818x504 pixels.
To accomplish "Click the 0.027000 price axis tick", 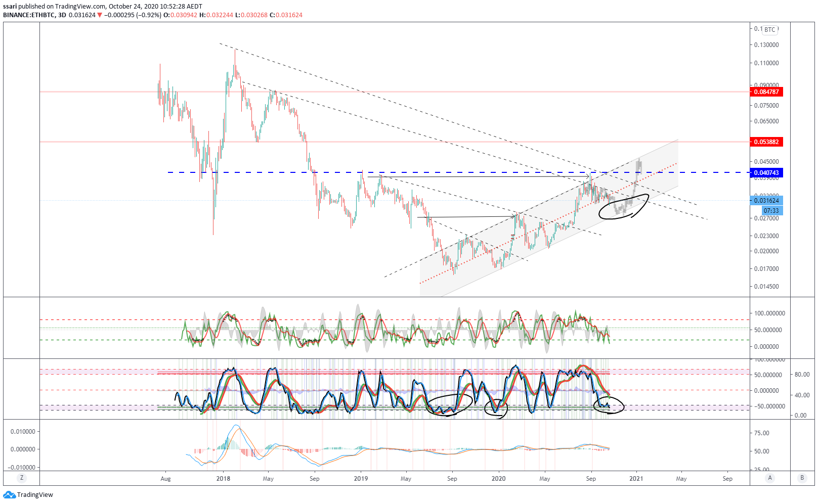I will click(x=766, y=218).
